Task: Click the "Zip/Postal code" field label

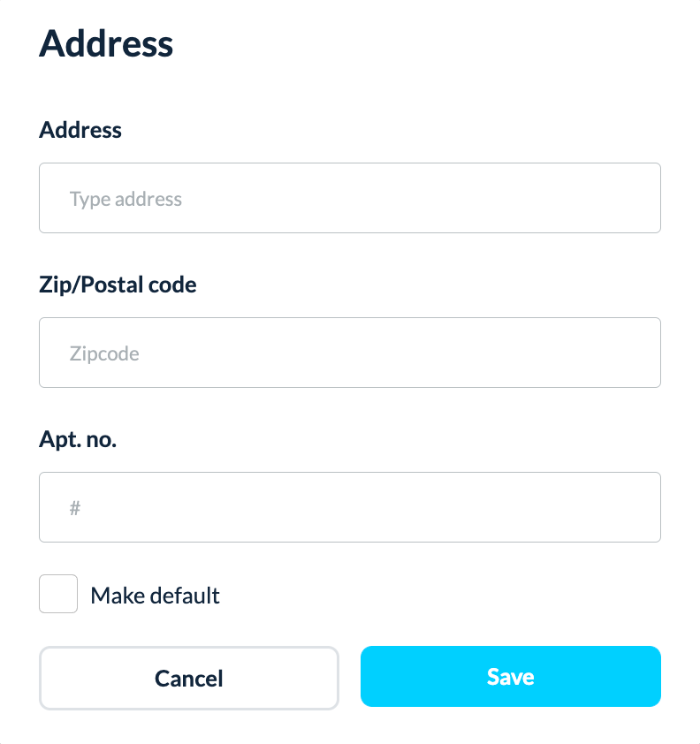Action: pos(118,285)
